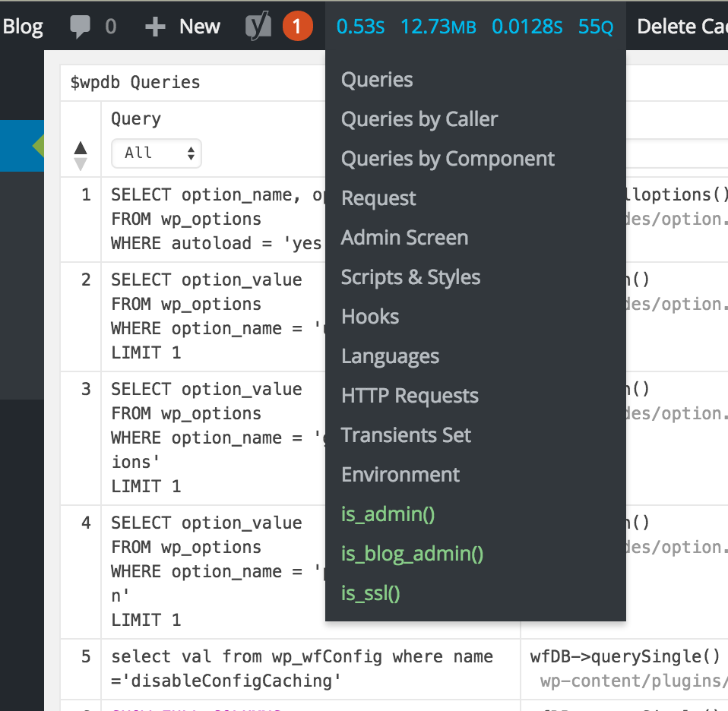Open the Query filter All dropdown
This screenshot has width=728, height=711.
point(157,153)
